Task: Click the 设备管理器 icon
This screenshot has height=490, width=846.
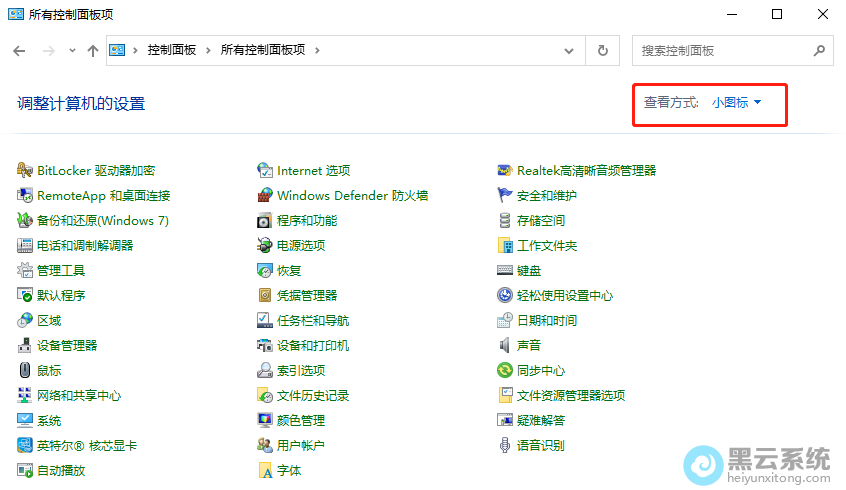Action: (24, 345)
